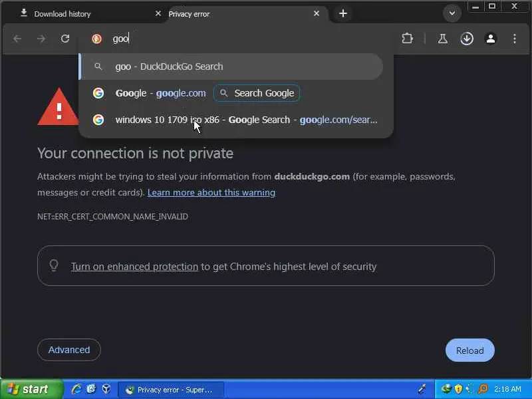
Task: Click 'Your connection is not private' heading
Action: coord(135,154)
